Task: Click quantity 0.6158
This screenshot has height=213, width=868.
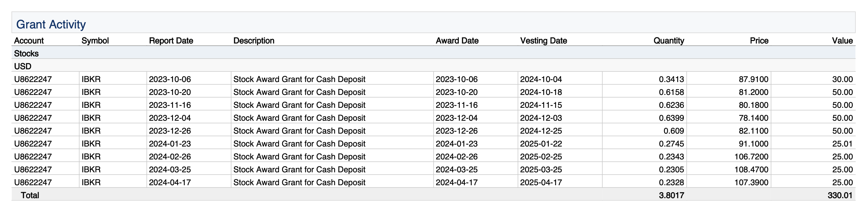Action: coord(671,92)
